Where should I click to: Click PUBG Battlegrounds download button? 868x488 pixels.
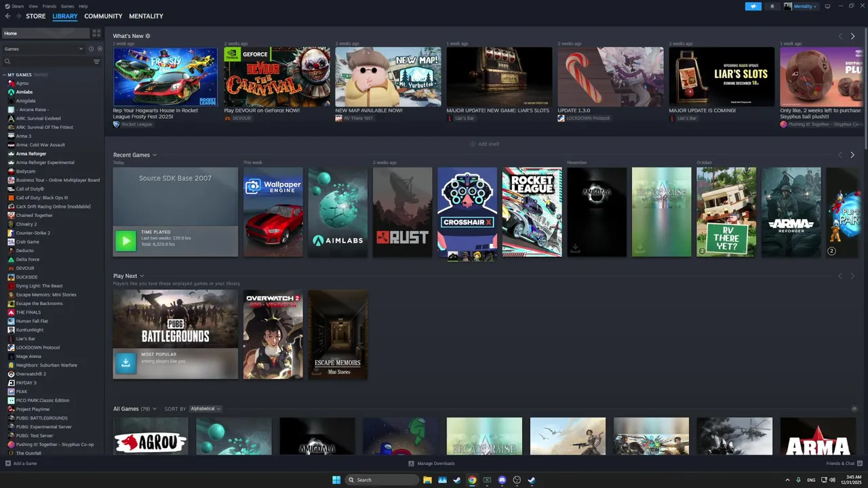(x=125, y=363)
